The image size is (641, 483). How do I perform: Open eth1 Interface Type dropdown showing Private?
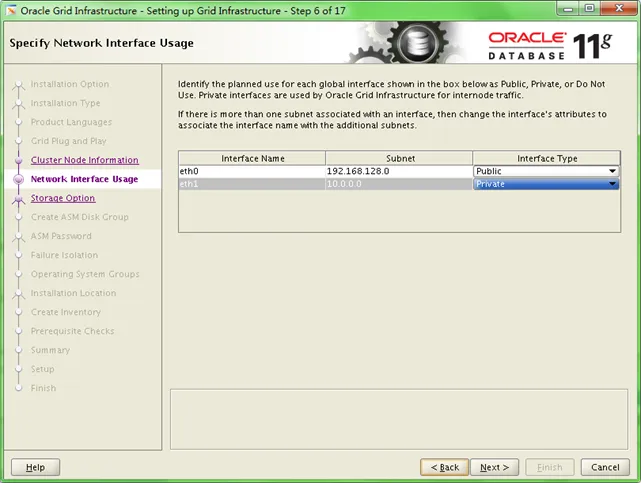(x=546, y=184)
